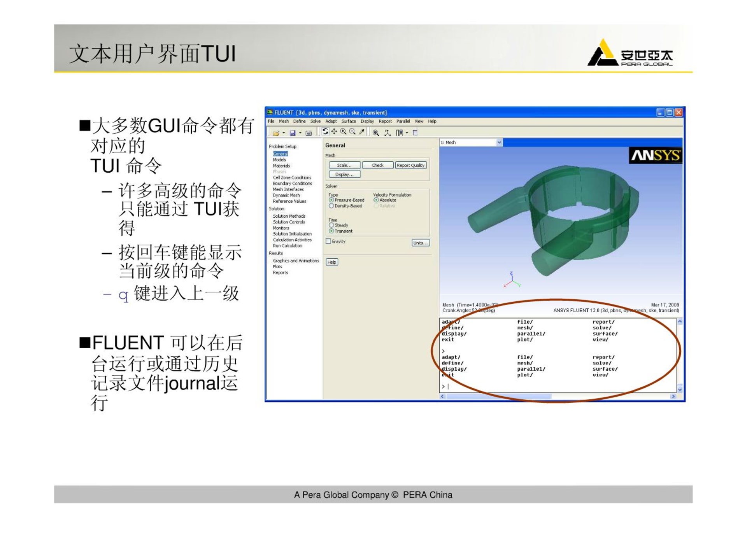This screenshot has height=560, width=747.
Task: Select the Rotate View tool icon
Action: 325,132
